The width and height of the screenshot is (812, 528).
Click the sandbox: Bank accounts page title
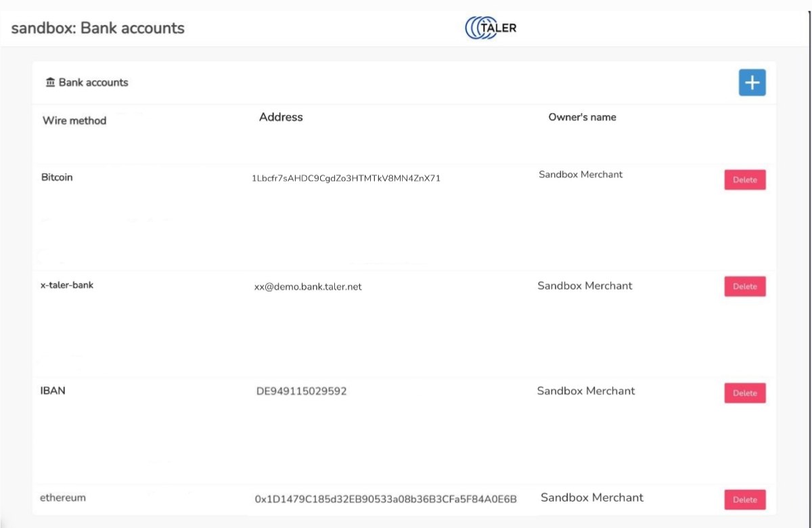(x=98, y=28)
